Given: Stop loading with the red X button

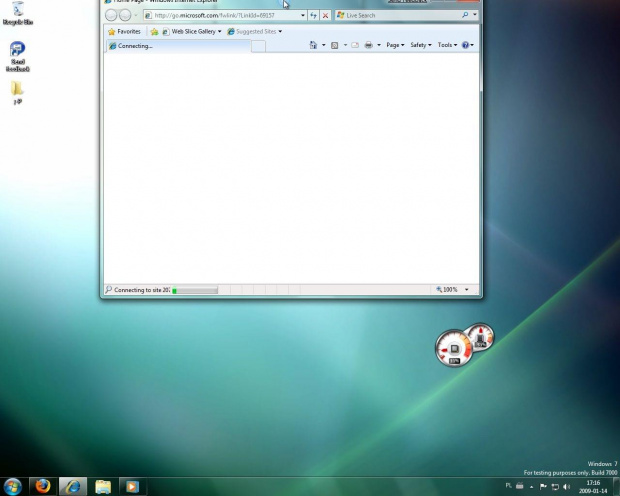Looking at the screenshot, I should pos(325,15).
